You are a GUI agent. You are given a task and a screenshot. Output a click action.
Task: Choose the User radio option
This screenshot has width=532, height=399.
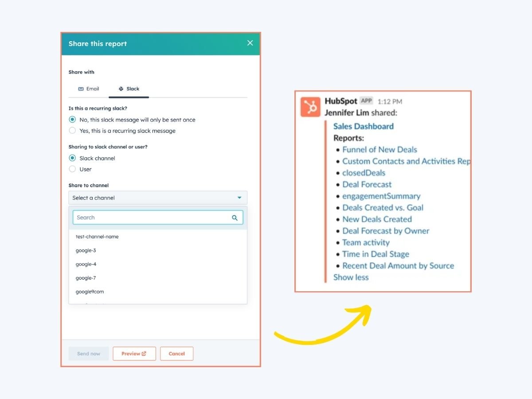72,169
